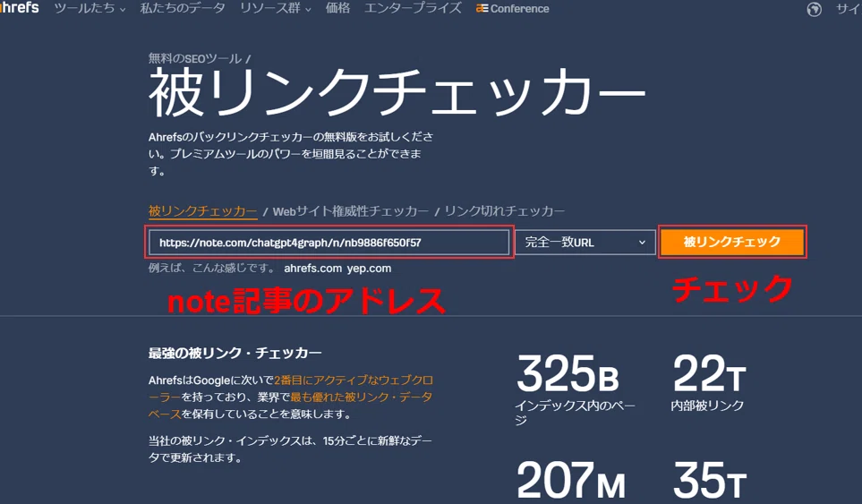
Task: Click the ahrefs.com example link
Action: tap(312, 269)
